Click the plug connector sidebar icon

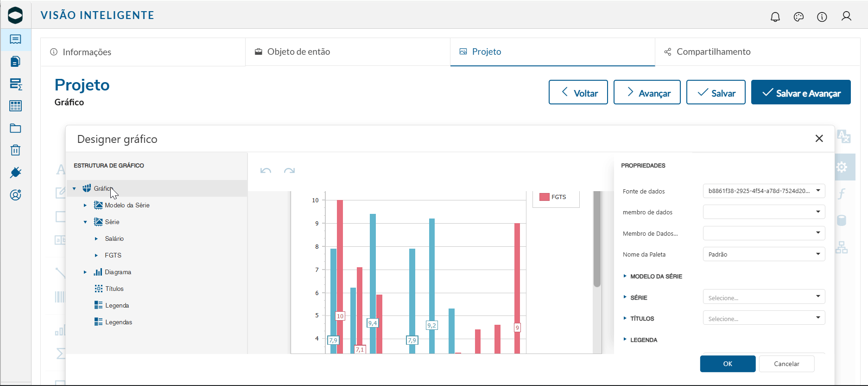coord(15,173)
